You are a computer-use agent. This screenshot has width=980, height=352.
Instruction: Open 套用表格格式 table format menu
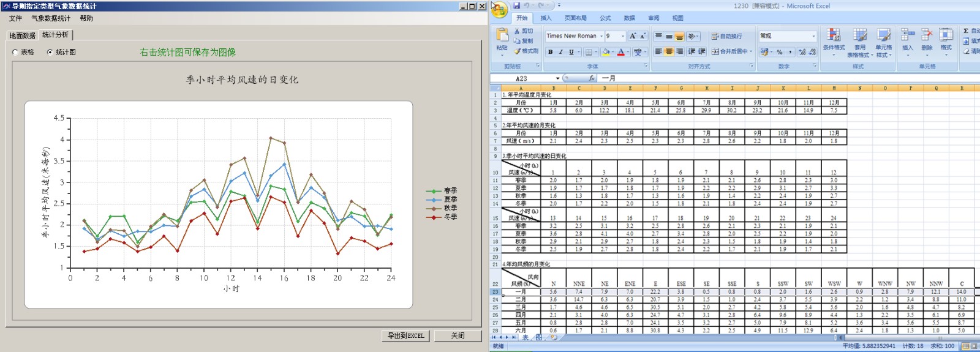tap(860, 43)
